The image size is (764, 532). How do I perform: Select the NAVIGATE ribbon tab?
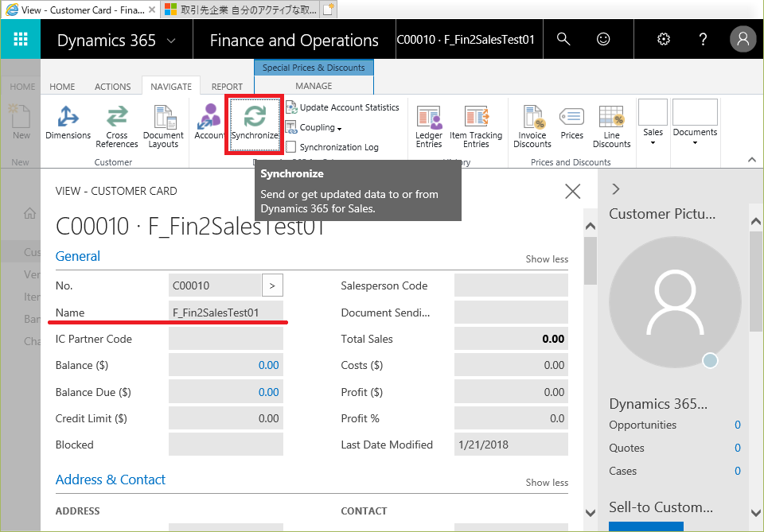(x=171, y=86)
